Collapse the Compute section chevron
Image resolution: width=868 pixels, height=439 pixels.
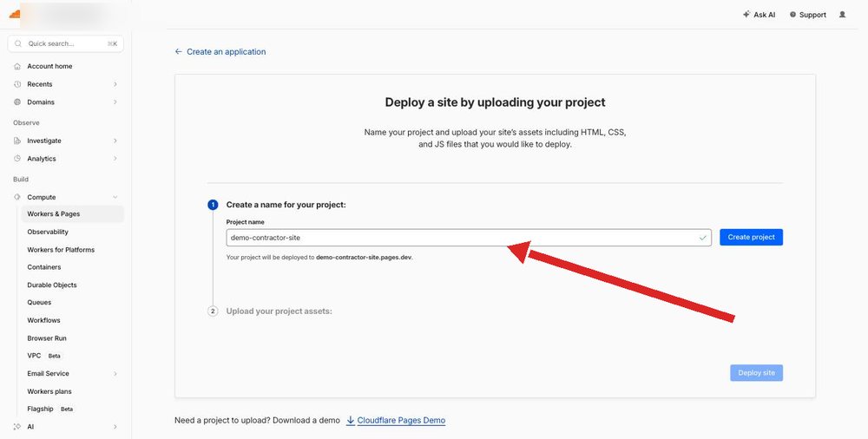point(115,197)
